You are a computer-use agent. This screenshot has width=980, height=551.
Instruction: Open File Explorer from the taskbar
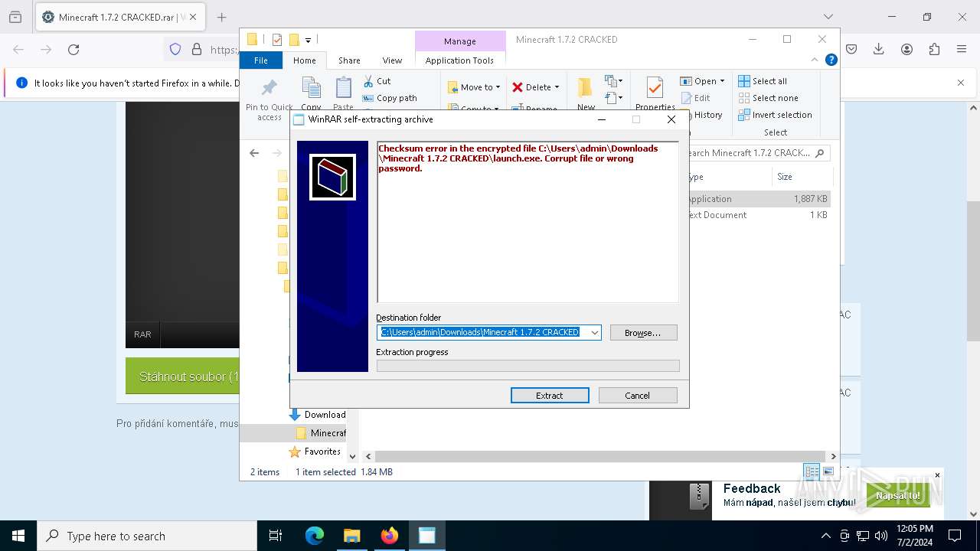pyautogui.click(x=351, y=536)
